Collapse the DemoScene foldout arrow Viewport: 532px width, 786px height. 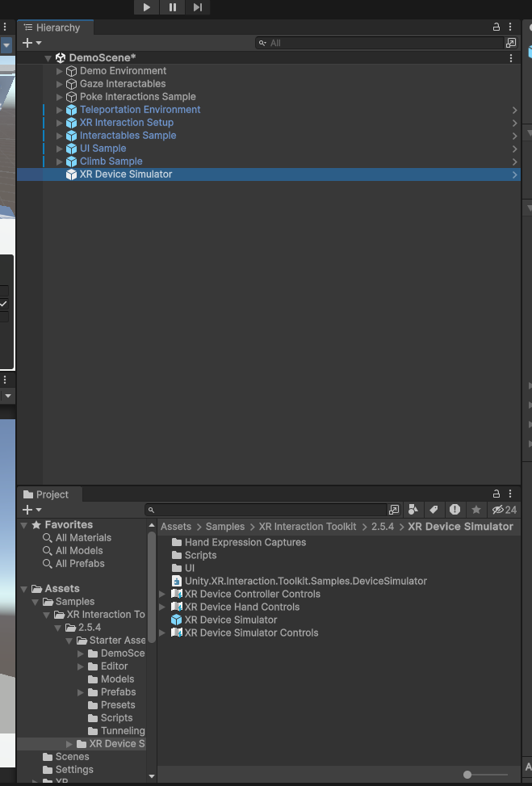coord(48,58)
